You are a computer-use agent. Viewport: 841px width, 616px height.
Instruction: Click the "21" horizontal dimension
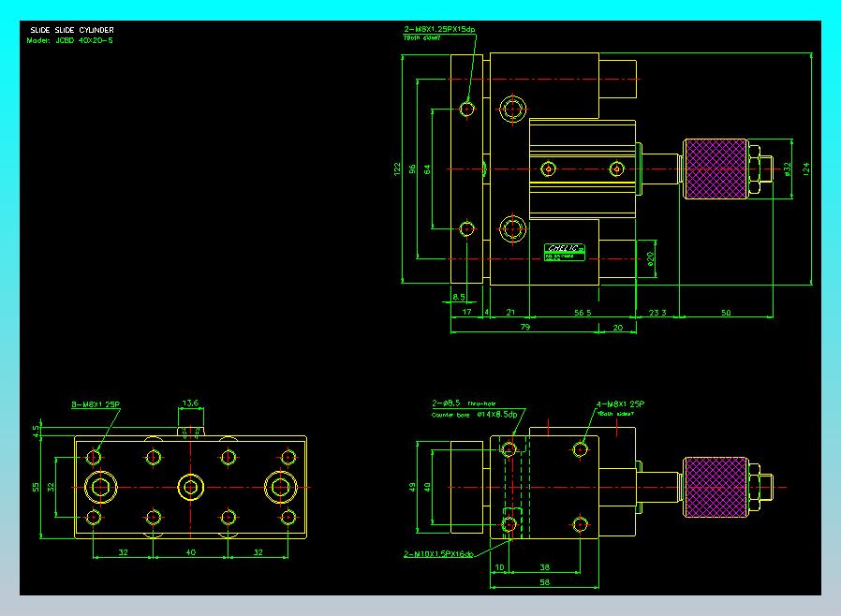(510, 312)
